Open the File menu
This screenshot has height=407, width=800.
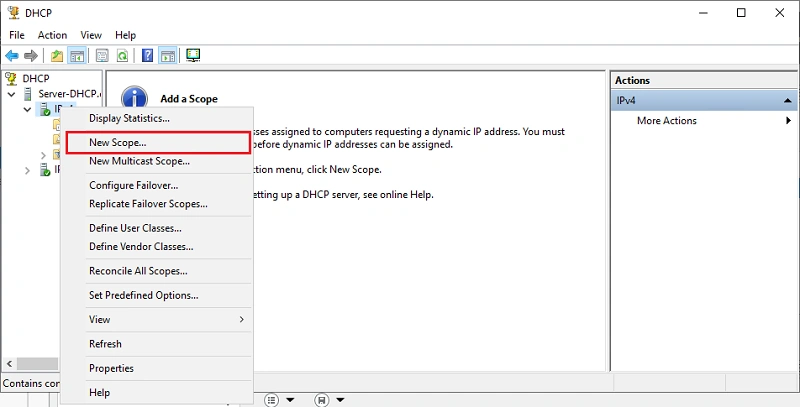click(x=17, y=35)
